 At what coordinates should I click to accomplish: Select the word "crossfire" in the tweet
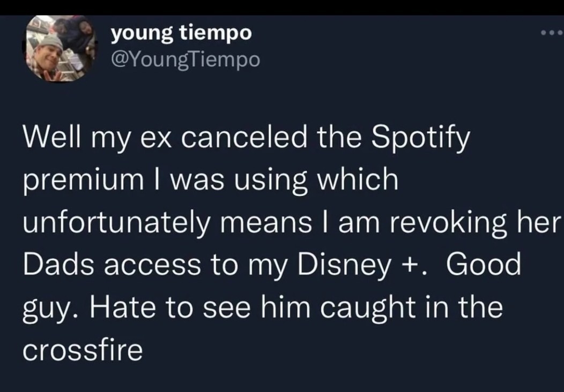(83, 350)
